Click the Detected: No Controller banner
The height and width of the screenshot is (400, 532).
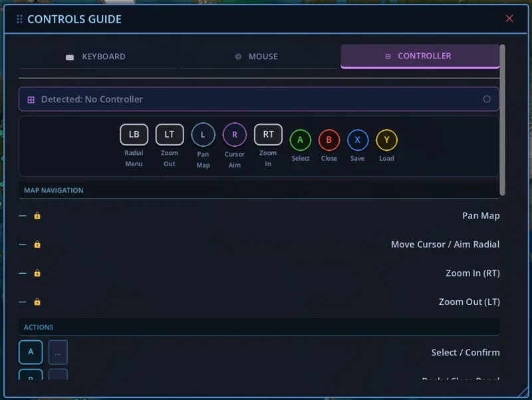pos(259,99)
